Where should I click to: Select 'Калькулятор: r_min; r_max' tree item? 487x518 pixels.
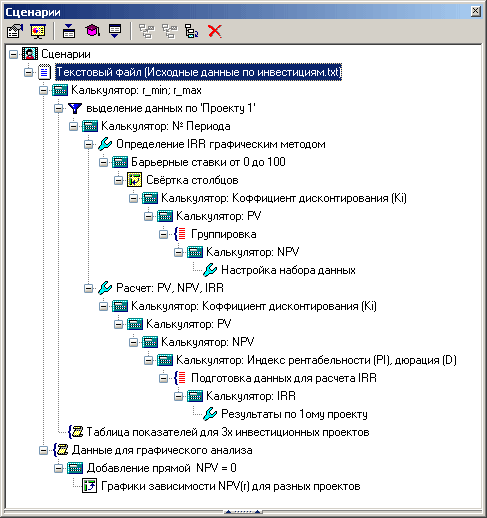pyautogui.click(x=136, y=90)
